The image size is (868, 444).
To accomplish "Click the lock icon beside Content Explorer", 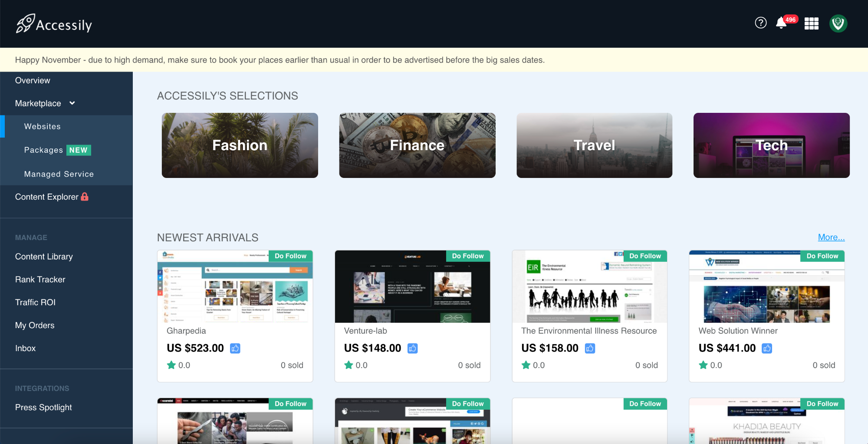I will [85, 197].
